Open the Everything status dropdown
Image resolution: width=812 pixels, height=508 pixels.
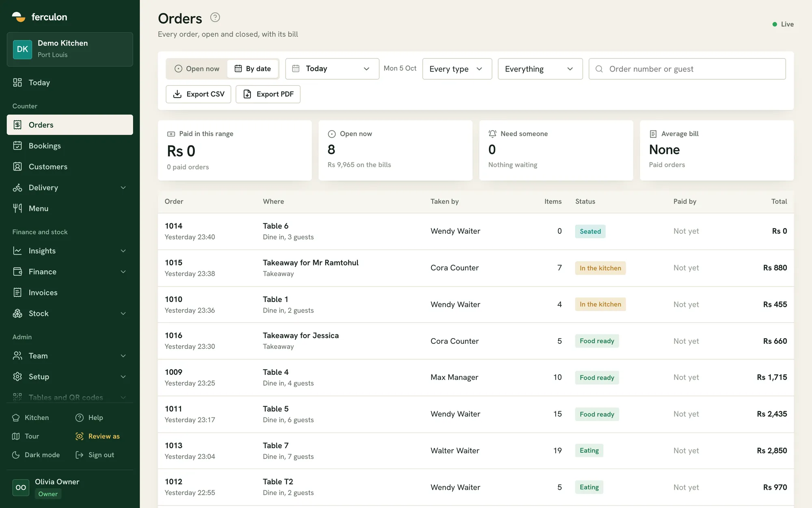click(x=540, y=69)
